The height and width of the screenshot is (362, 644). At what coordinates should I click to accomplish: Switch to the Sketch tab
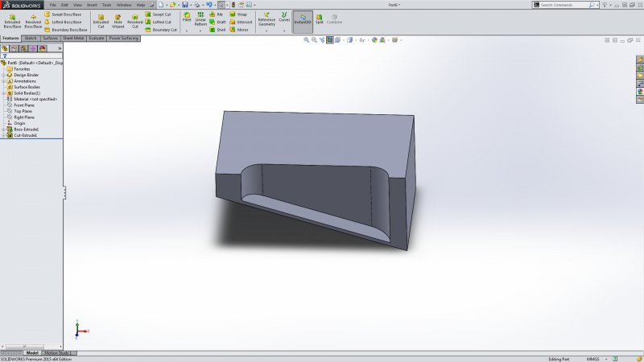pos(31,38)
